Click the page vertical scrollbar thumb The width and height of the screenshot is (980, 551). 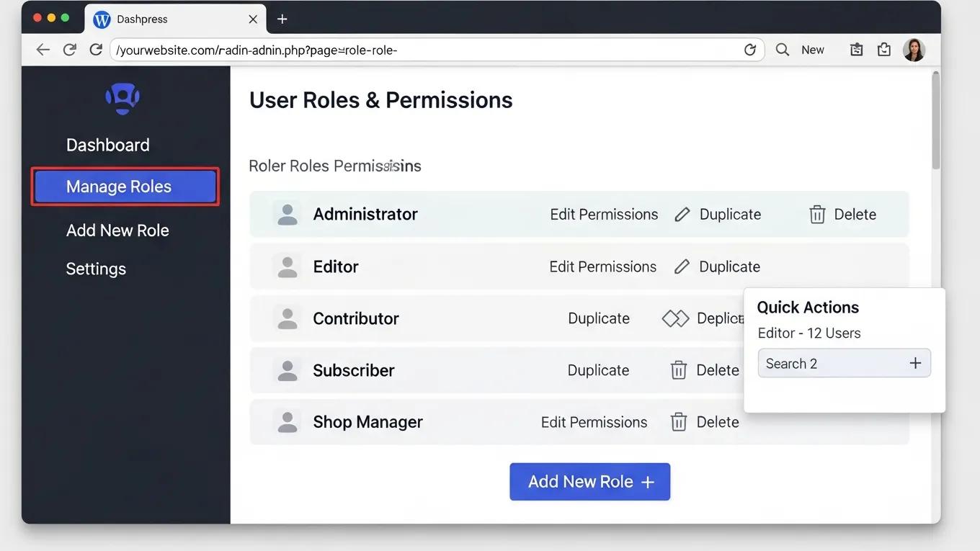coord(935,119)
